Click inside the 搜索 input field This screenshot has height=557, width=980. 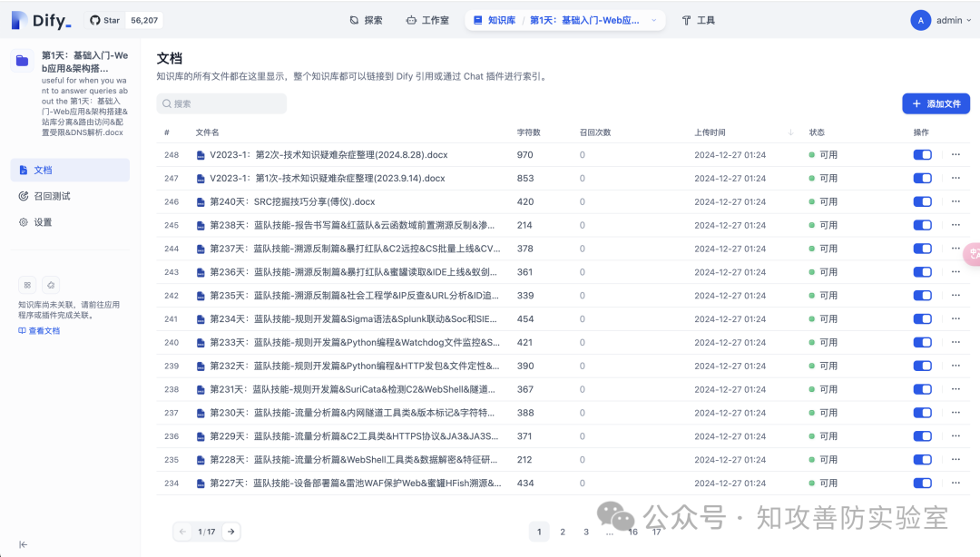coord(221,103)
